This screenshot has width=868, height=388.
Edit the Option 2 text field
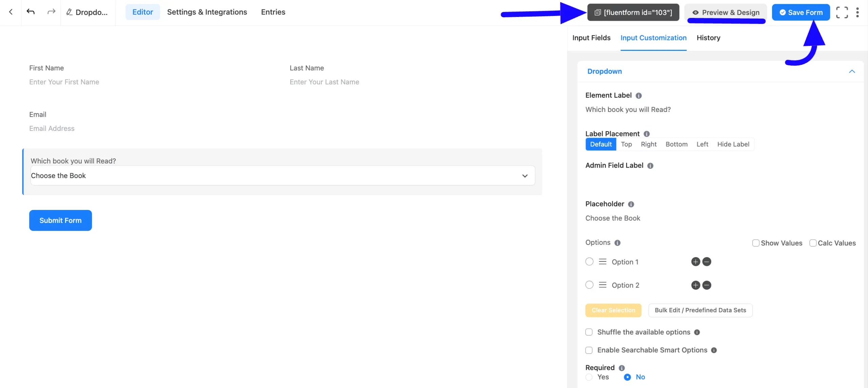coord(649,286)
